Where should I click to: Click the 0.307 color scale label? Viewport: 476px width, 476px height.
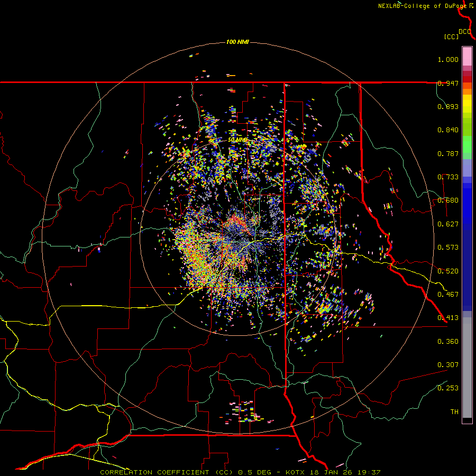coord(448,365)
